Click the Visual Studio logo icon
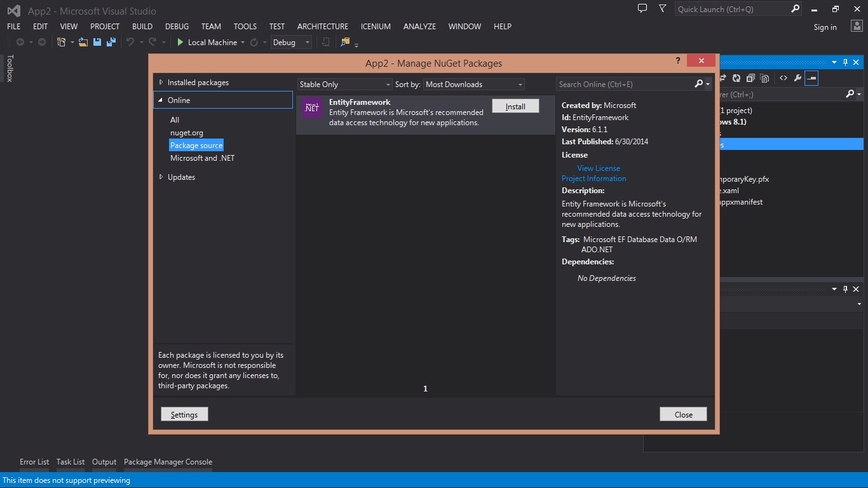 (x=13, y=11)
